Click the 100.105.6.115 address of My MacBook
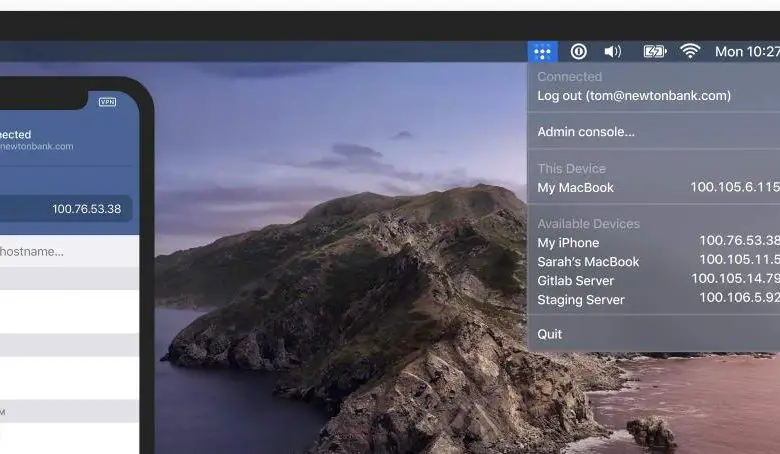Viewport: 780px width, 454px height. click(x=735, y=187)
